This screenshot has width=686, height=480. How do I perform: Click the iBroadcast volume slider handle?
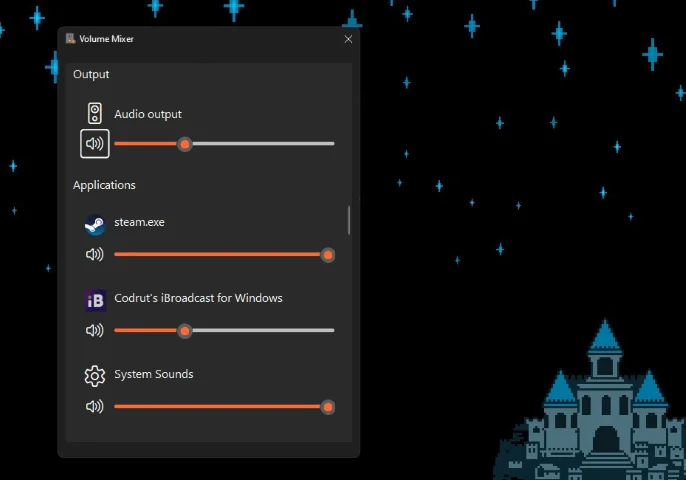pyautogui.click(x=184, y=330)
